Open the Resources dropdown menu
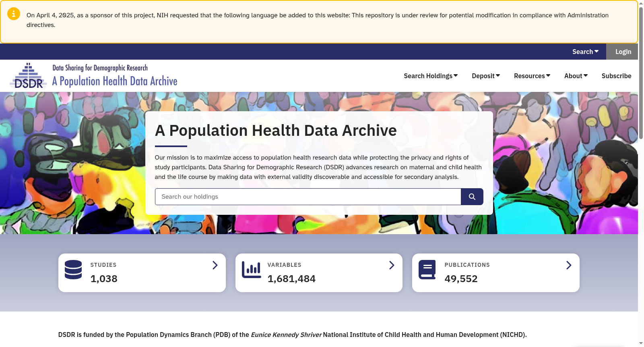 (532, 76)
